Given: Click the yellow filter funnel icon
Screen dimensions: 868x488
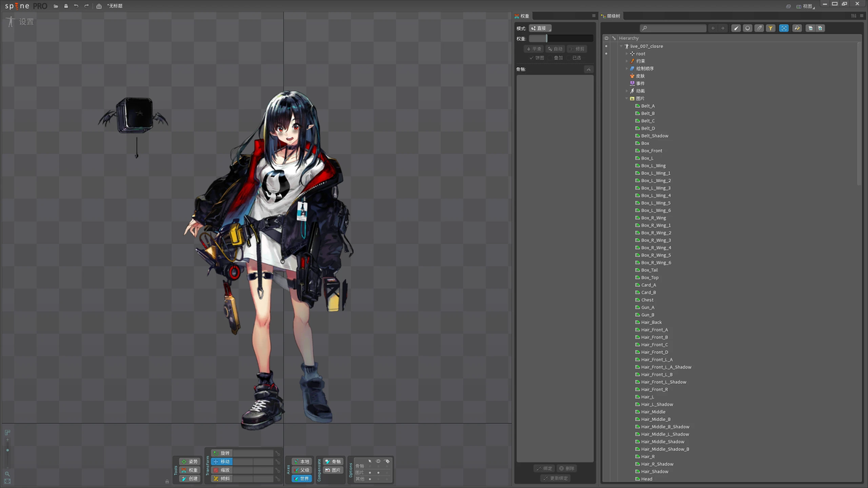Looking at the screenshot, I should tap(770, 28).
